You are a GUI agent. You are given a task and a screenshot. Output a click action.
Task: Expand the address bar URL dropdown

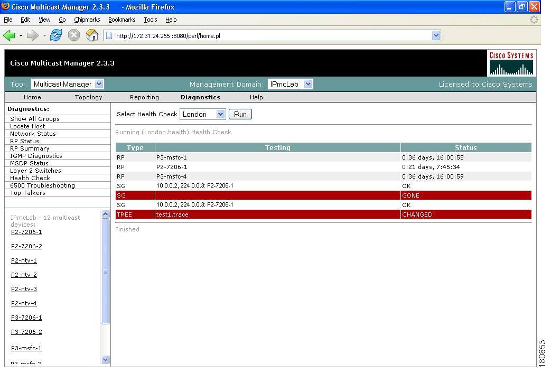pyautogui.click(x=436, y=35)
